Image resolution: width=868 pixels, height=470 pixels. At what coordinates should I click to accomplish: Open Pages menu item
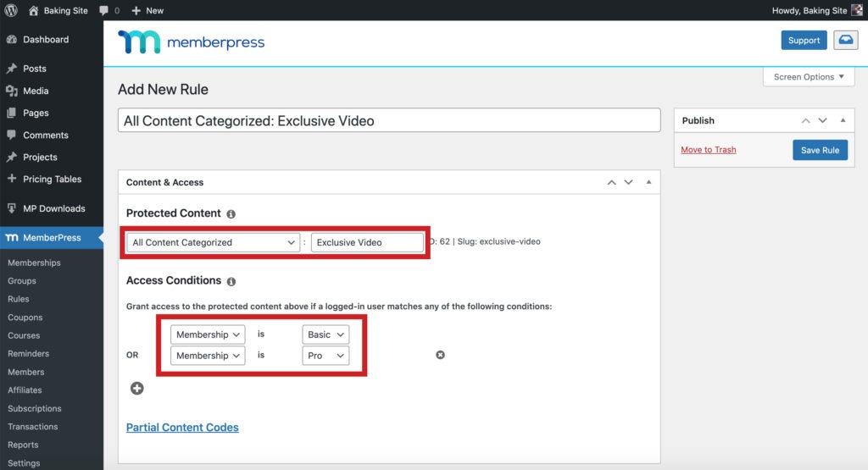(x=36, y=113)
